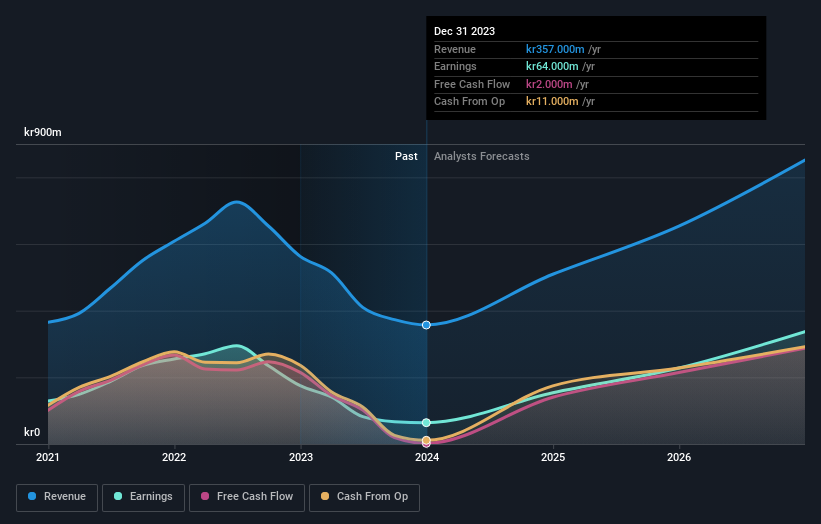This screenshot has width=821, height=524.
Task: Click the kr0 y-axis label
Action: [32, 432]
